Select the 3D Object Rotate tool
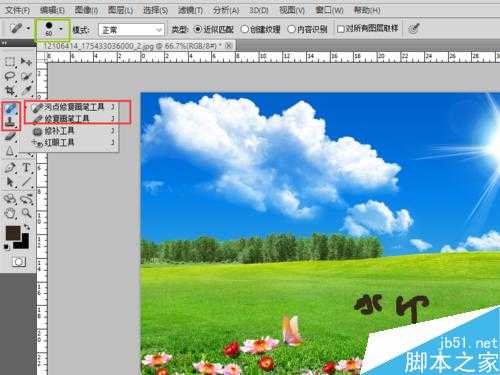This screenshot has height=375, width=500. tap(10, 199)
